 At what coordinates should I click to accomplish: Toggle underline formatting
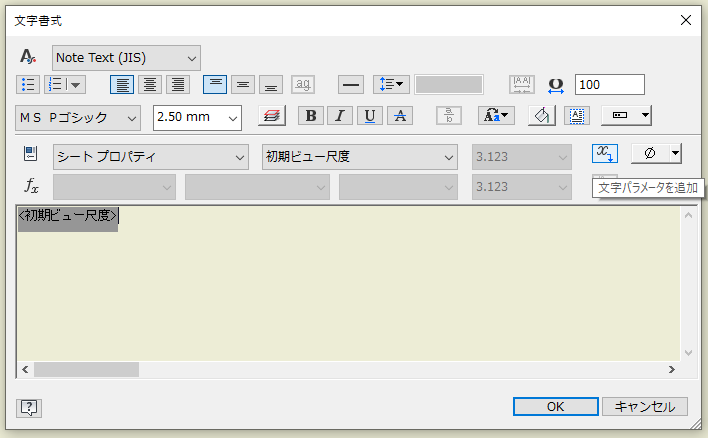[x=370, y=116]
